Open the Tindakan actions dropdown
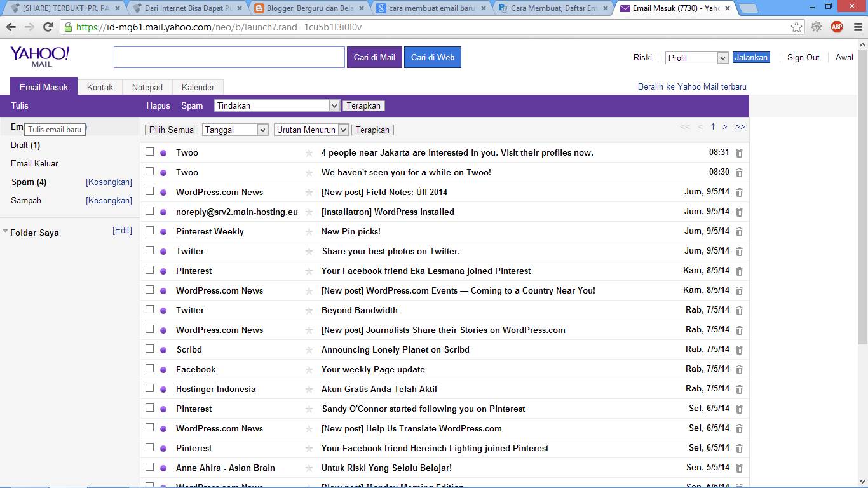Screen dimensions: 868x488 coord(276,106)
